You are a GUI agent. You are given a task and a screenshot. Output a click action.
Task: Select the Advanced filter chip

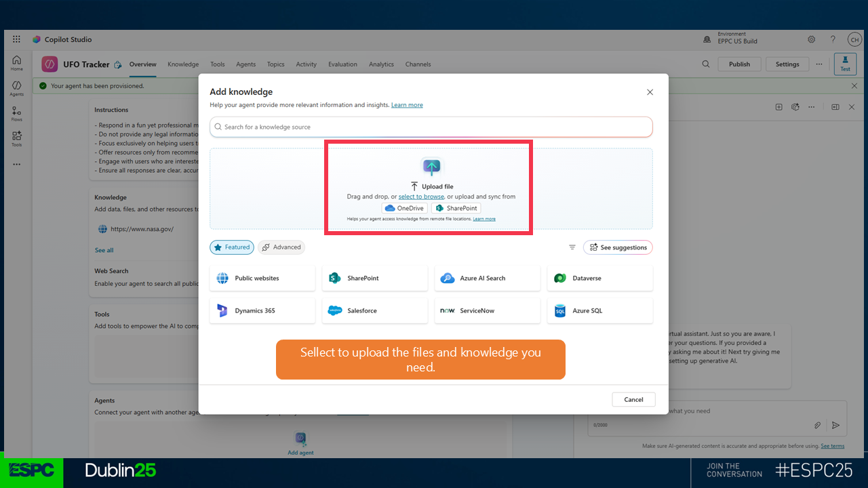pos(281,247)
